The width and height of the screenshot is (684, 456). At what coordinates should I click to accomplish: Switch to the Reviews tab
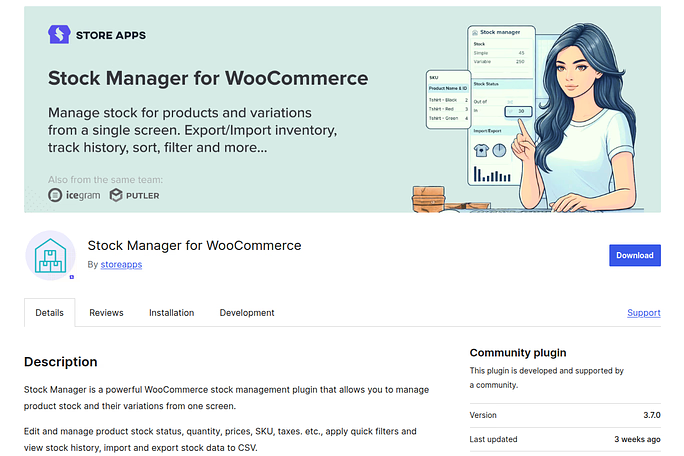tap(106, 312)
